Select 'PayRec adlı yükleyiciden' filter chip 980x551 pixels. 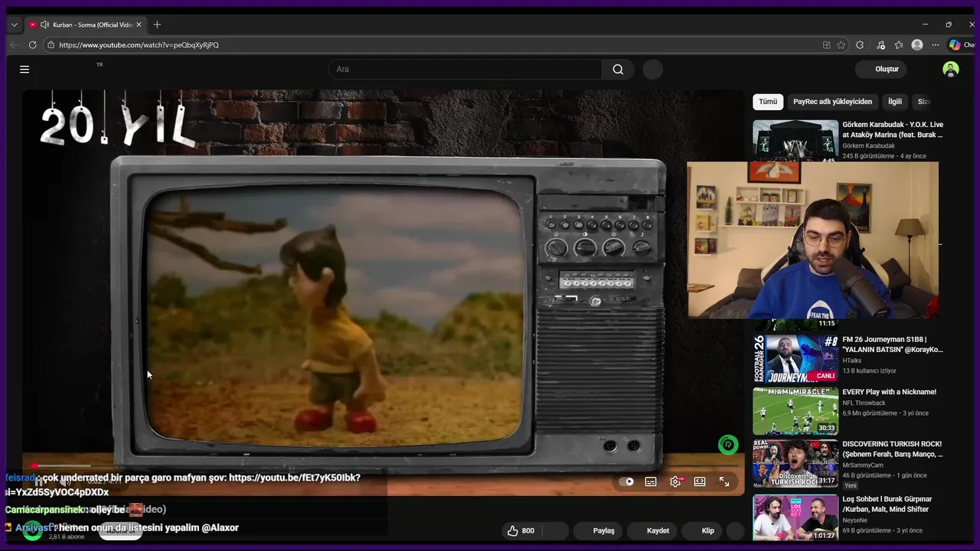[832, 101]
